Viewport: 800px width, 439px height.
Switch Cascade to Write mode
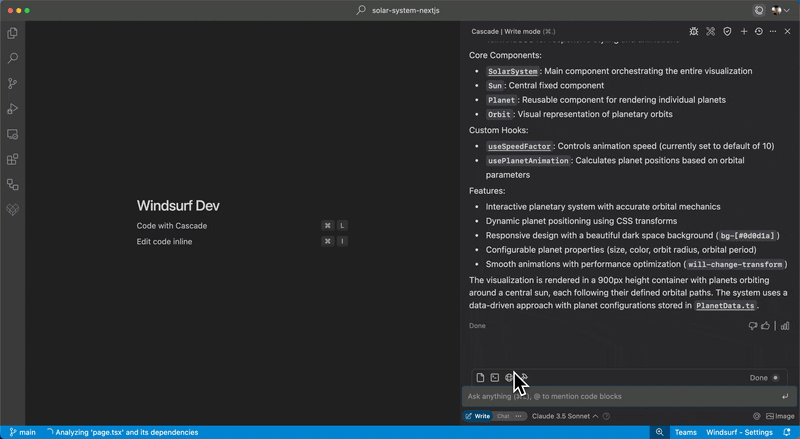477,416
